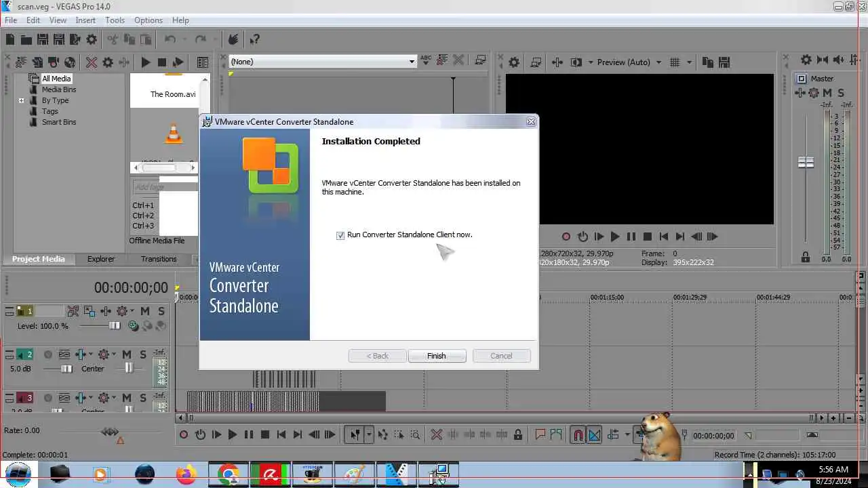This screenshot has height=488, width=868.
Task: Arm audio track 2 for record
Action: click(48, 354)
